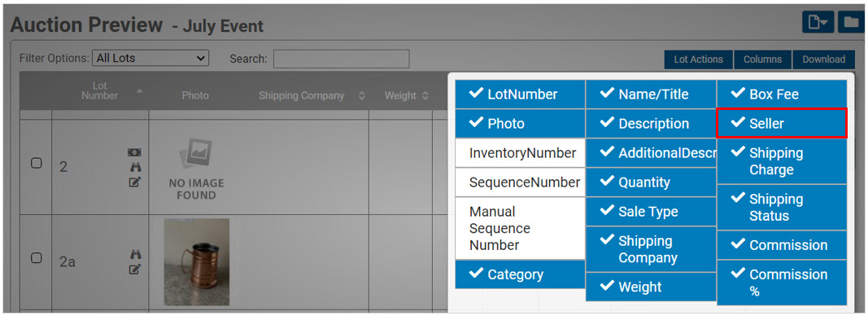Toggle the Commission % column
Image resolution: width=868 pixels, height=316 pixels.
coord(782,283)
